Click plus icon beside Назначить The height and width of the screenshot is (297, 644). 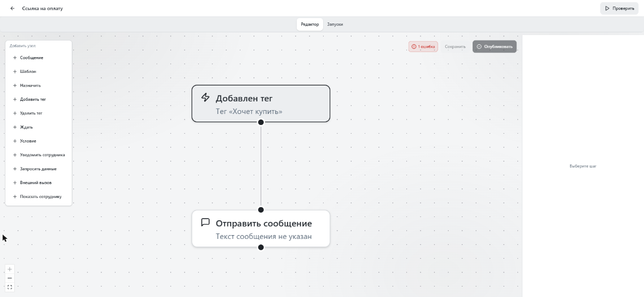tap(15, 85)
